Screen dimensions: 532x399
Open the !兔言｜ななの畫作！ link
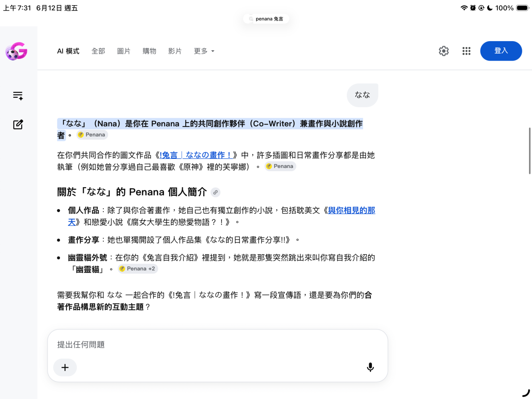click(x=196, y=155)
